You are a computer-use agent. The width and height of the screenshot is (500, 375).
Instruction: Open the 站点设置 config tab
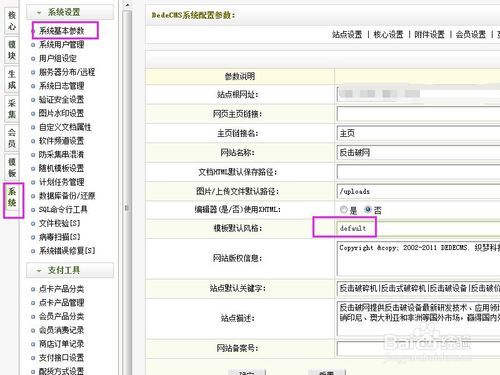click(347, 34)
